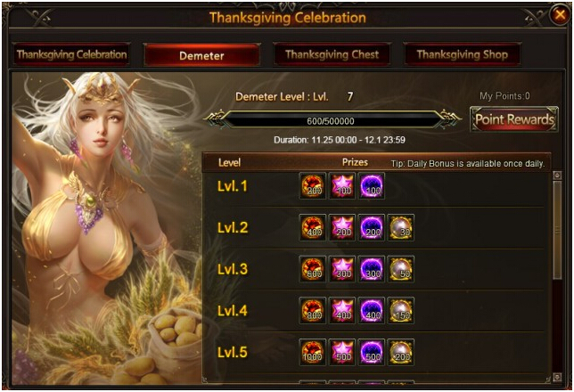Click the Demeter level progress bar
Viewport: 574px width, 392px height.
[331, 121]
